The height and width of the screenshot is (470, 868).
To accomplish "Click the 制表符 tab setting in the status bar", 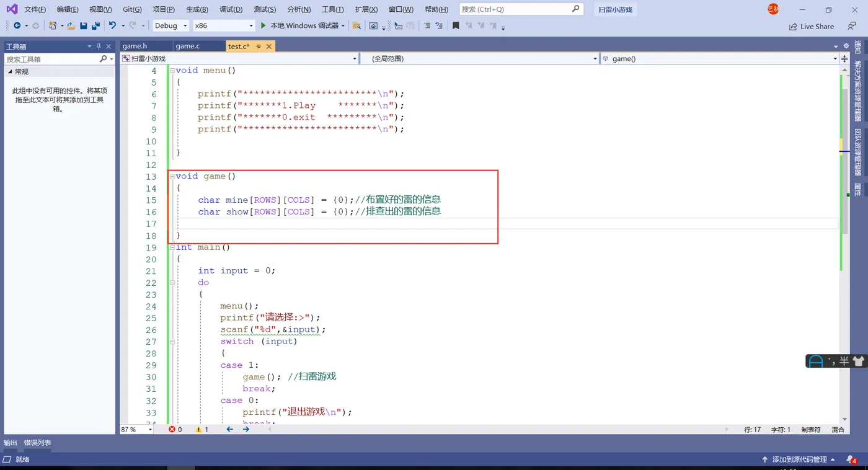I will point(810,429).
